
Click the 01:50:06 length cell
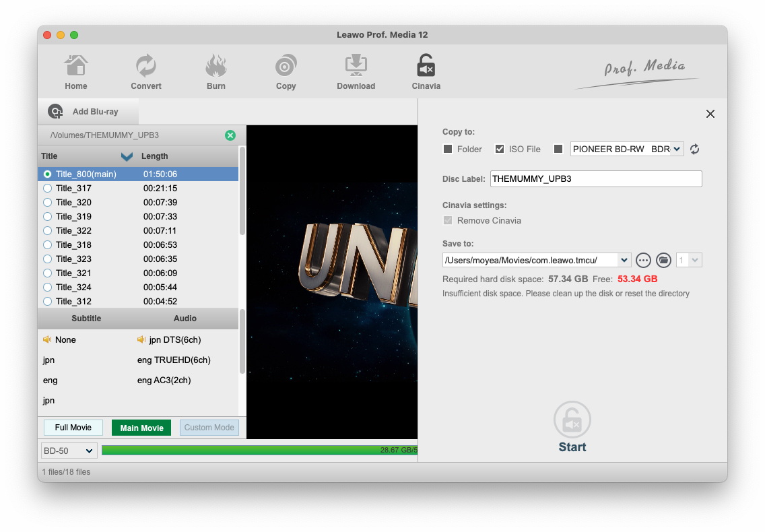tap(160, 174)
